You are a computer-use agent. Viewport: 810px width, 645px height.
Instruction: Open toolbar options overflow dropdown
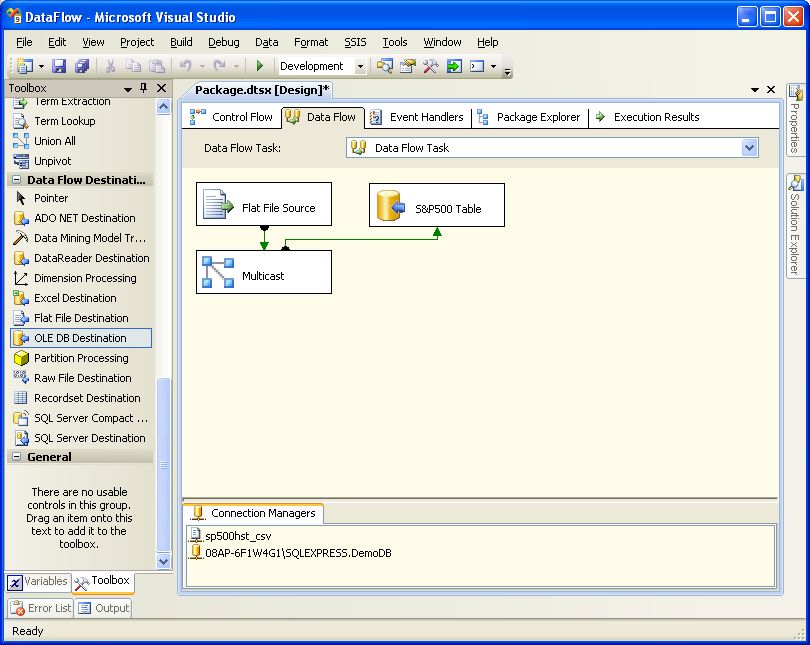(508, 72)
